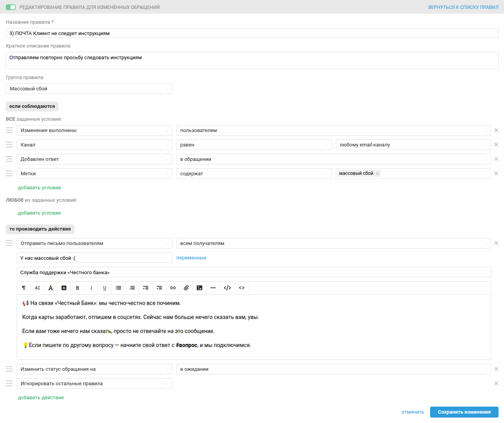Delete the 'Канал' condition row

click(496, 145)
